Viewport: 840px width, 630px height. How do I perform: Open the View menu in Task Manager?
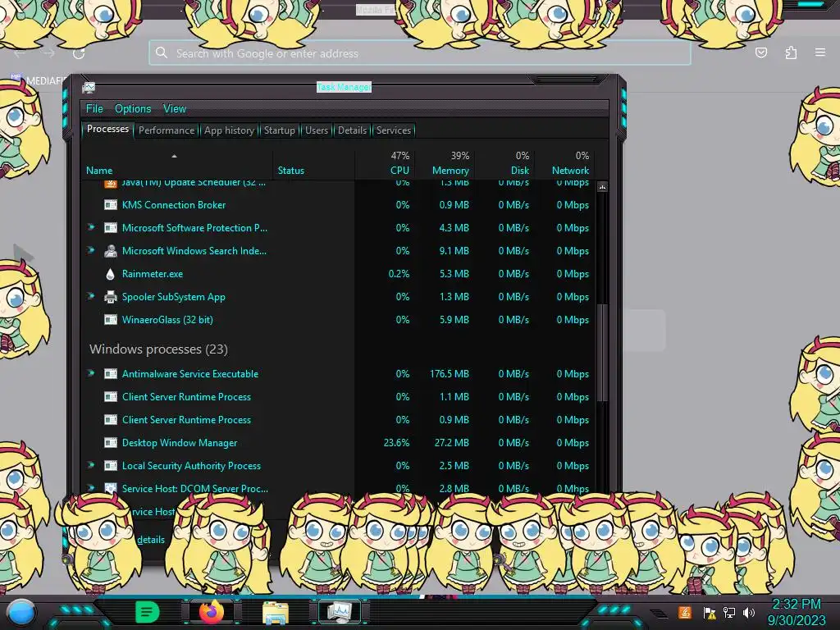pyautogui.click(x=175, y=109)
